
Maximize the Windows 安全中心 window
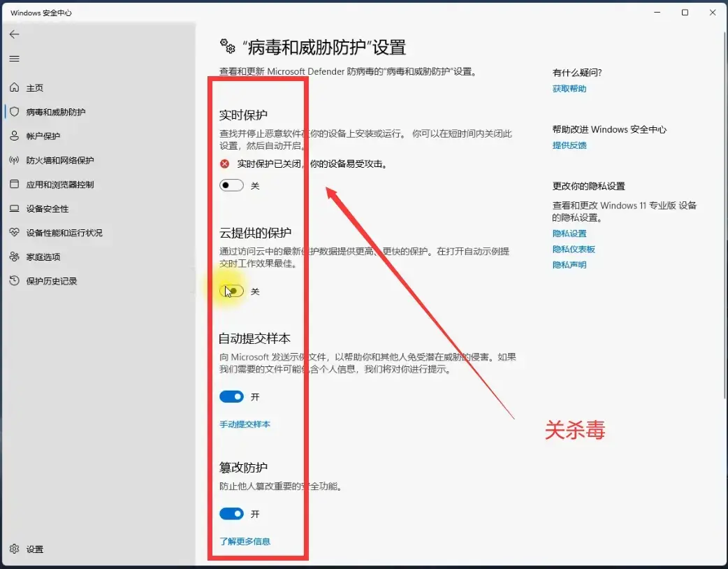pyautogui.click(x=685, y=13)
